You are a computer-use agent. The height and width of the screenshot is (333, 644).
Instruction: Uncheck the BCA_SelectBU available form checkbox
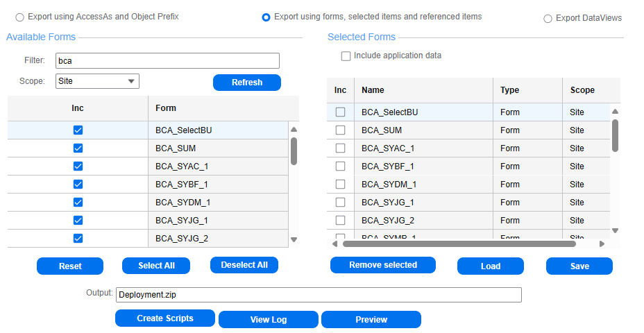(78, 130)
